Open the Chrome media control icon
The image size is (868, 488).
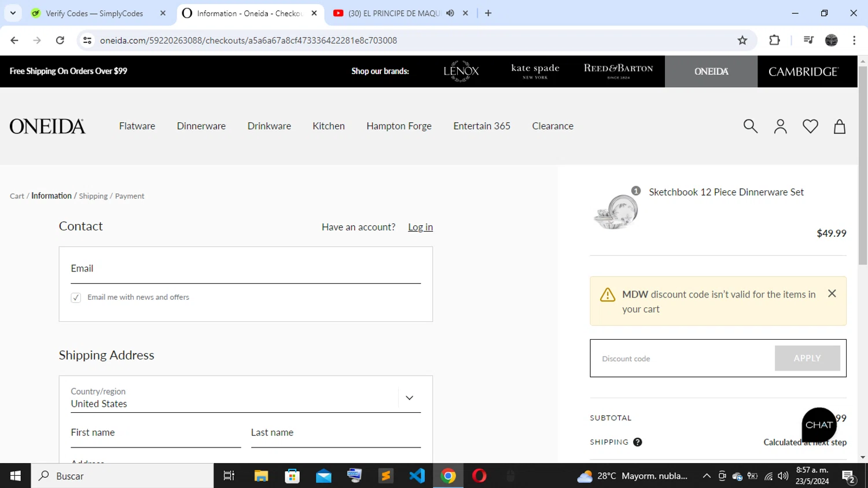808,40
